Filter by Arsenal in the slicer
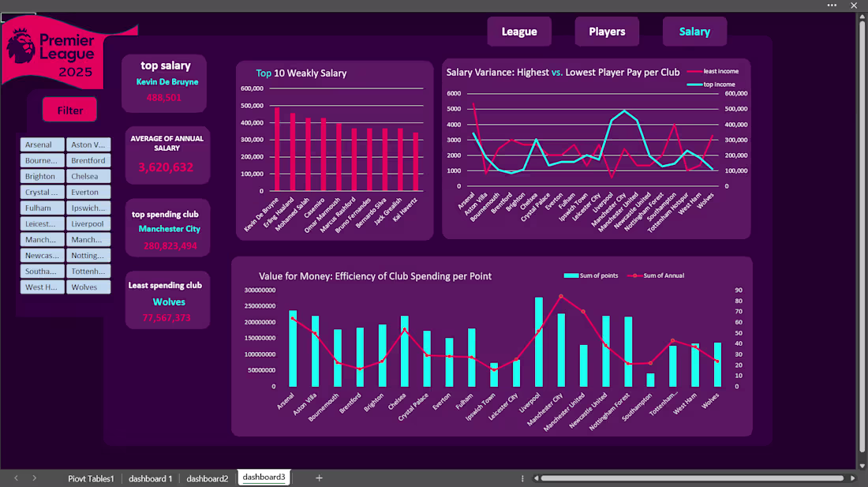The width and height of the screenshot is (868, 487). (43, 144)
